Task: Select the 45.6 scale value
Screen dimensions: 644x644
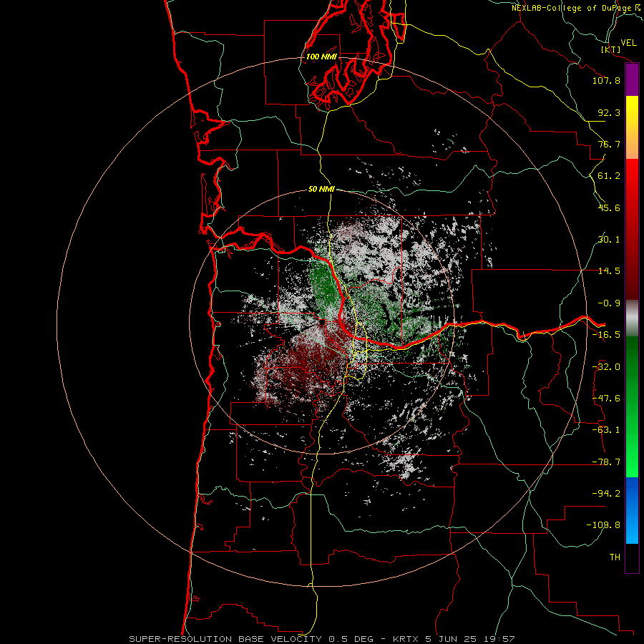Action: click(x=609, y=208)
